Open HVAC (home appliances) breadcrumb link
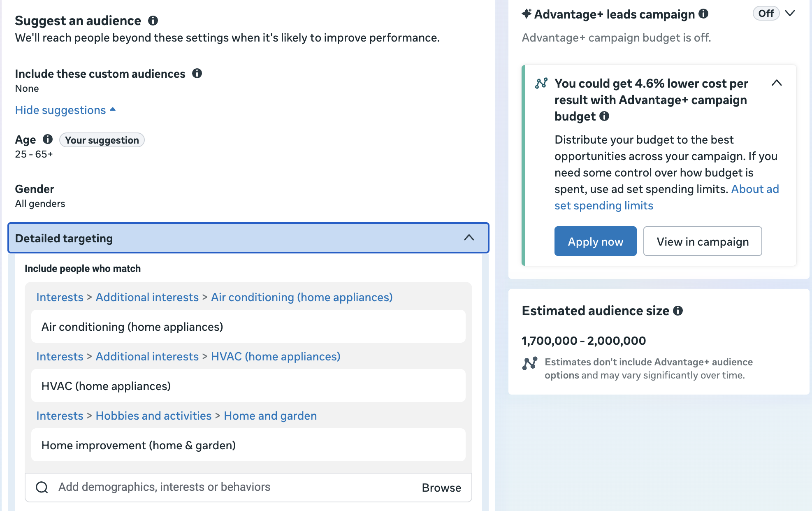The image size is (812, 511). tap(276, 356)
